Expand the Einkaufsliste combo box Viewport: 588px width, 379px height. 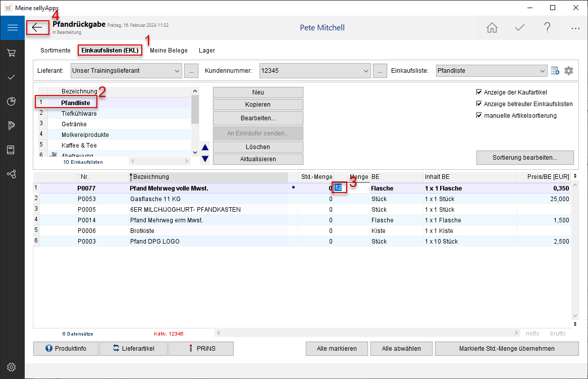tap(542, 71)
